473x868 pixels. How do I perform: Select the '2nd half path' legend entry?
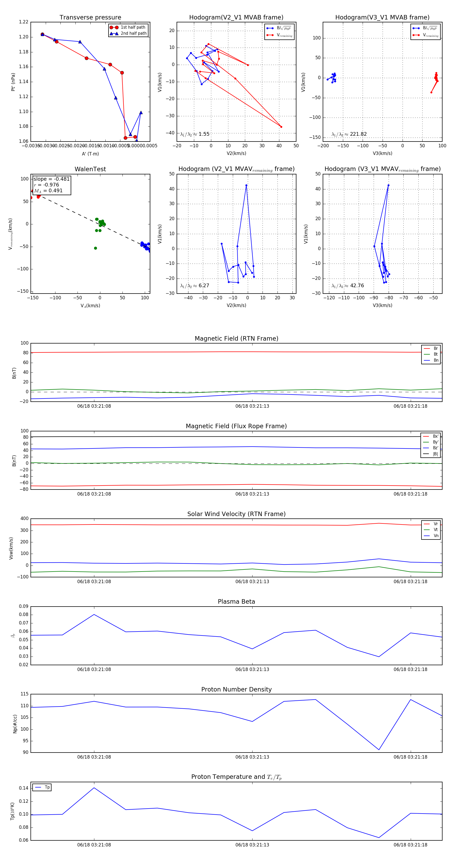tap(128, 33)
